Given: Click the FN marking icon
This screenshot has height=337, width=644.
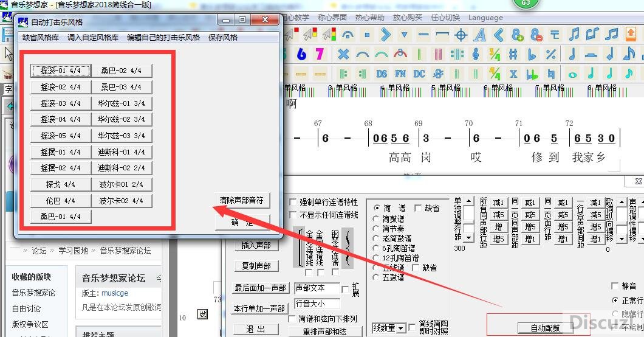Looking at the screenshot, I should tap(400, 74).
